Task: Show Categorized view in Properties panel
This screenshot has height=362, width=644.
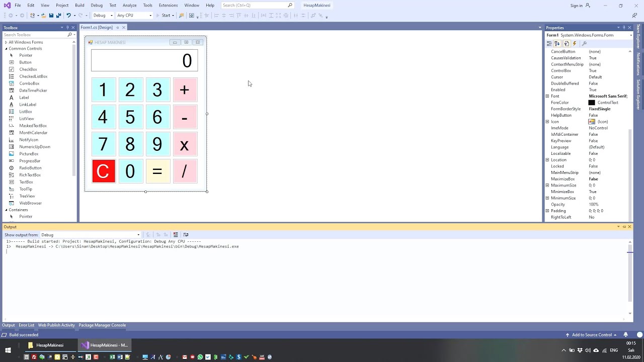Action: point(549,44)
